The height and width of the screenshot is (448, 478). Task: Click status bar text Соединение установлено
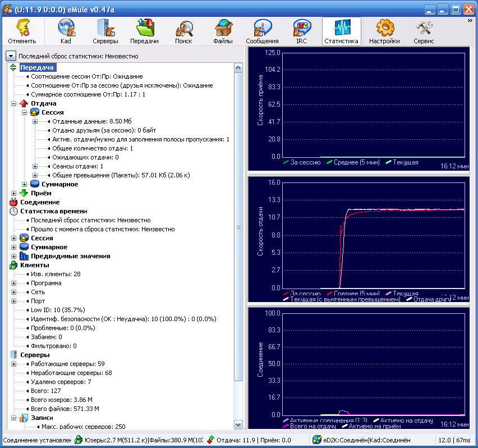36,440
